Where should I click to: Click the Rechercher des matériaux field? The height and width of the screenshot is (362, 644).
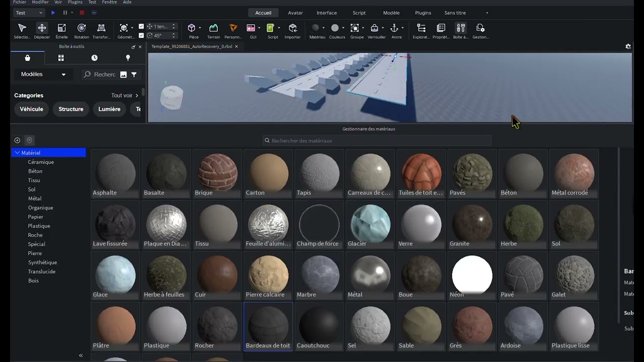coord(377,141)
